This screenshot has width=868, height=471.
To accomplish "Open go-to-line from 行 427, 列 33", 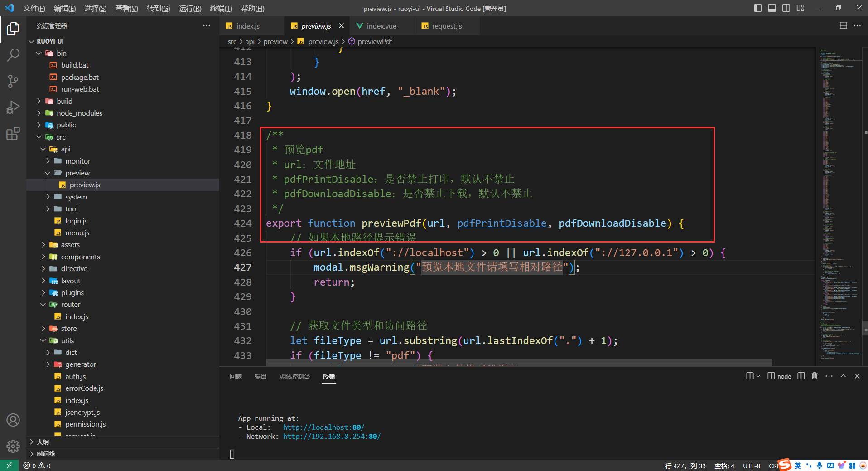I will pos(685,466).
